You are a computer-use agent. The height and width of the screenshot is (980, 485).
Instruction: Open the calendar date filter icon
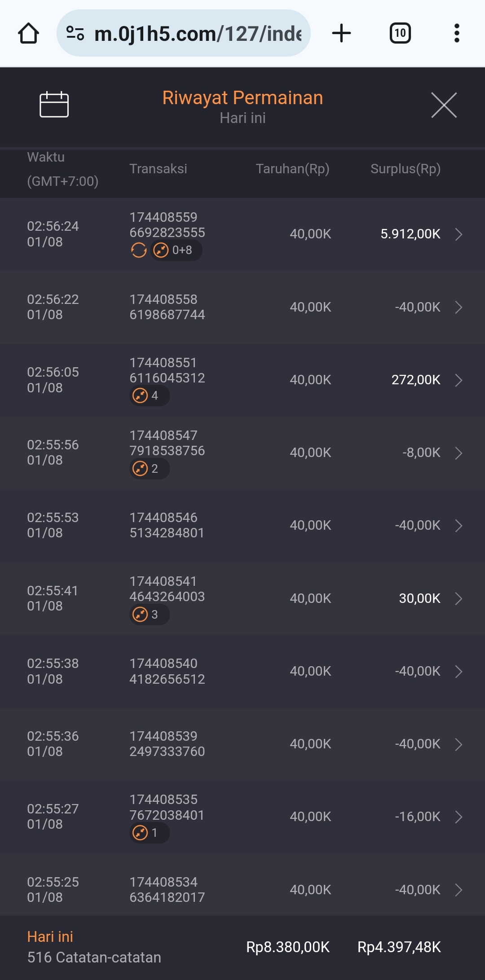click(54, 105)
